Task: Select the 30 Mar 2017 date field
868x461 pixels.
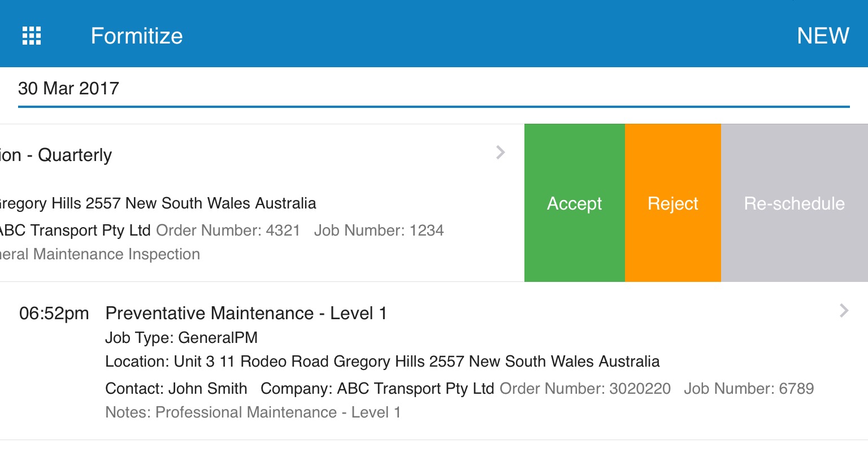Action: pos(434,89)
